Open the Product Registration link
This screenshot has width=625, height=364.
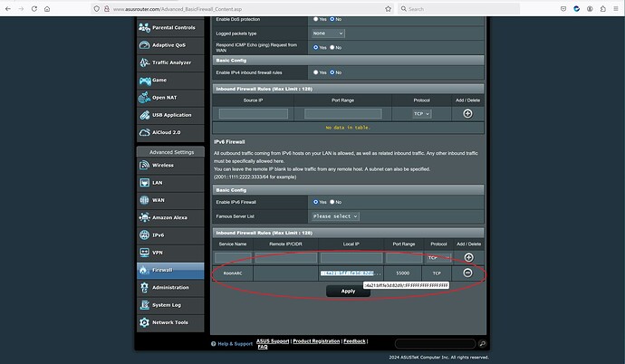coord(316,341)
